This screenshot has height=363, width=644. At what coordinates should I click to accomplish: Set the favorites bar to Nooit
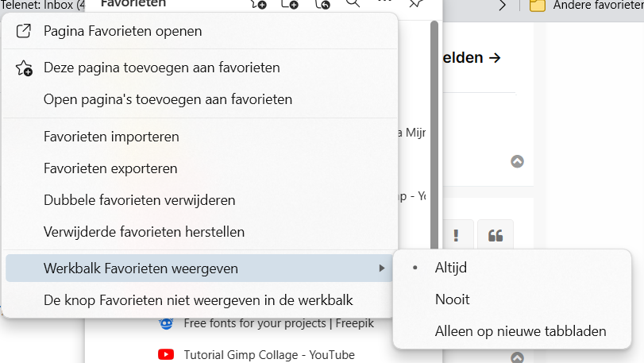(x=511, y=299)
